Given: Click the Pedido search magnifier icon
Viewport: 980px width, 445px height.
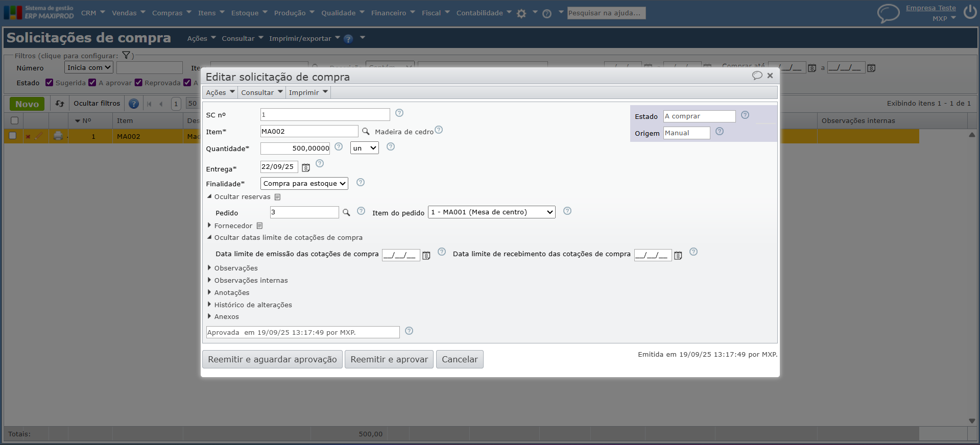Looking at the screenshot, I should pos(346,212).
